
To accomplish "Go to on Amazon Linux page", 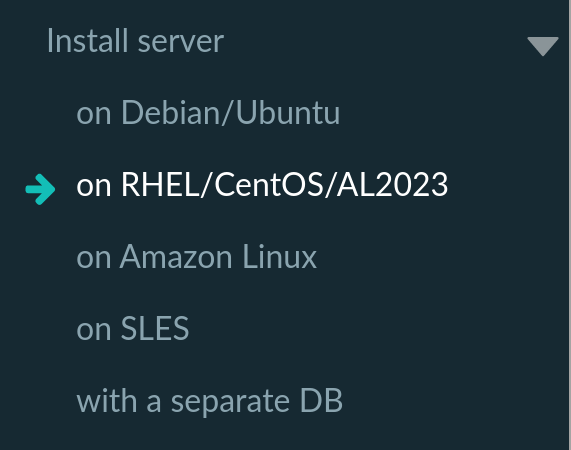I will click(197, 257).
